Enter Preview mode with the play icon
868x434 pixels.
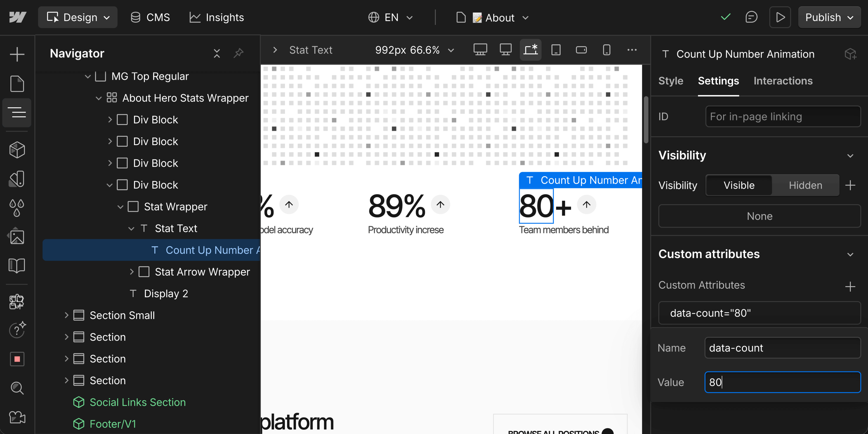780,17
